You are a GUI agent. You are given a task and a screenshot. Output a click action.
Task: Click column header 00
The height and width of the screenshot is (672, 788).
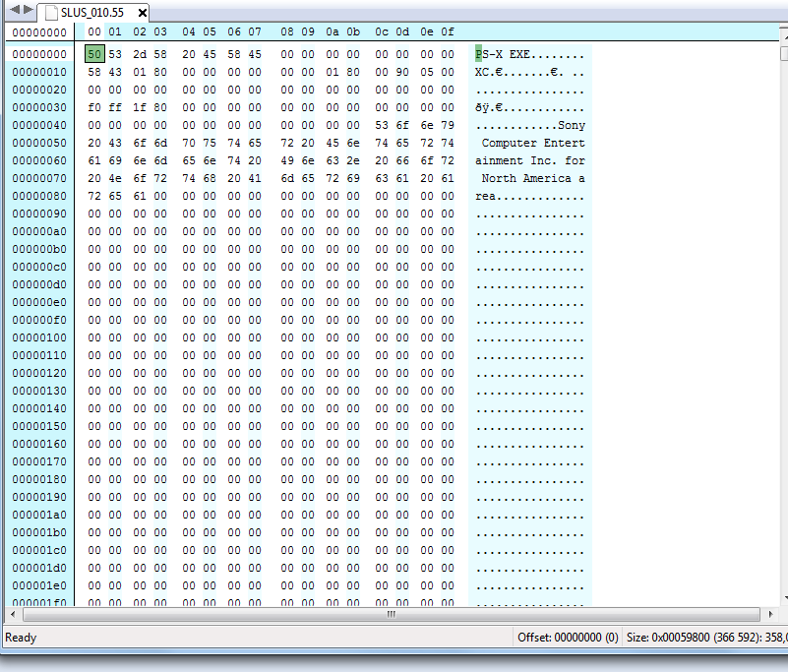click(x=94, y=32)
